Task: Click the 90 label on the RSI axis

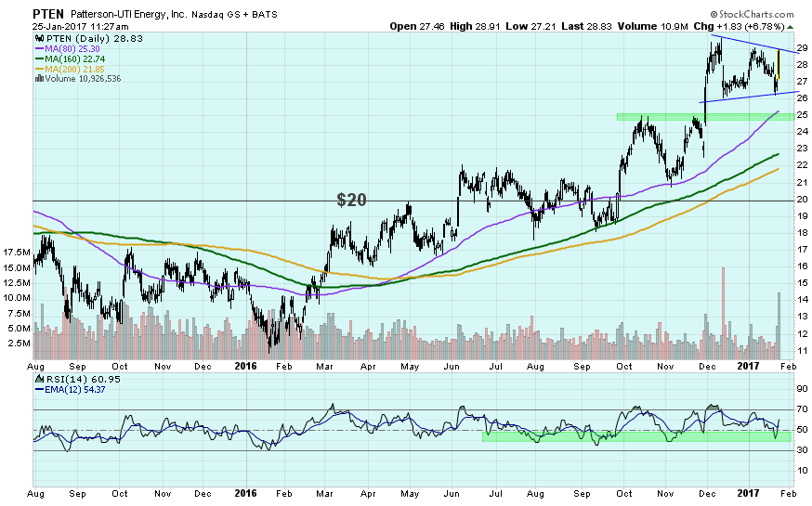Action: pos(802,389)
